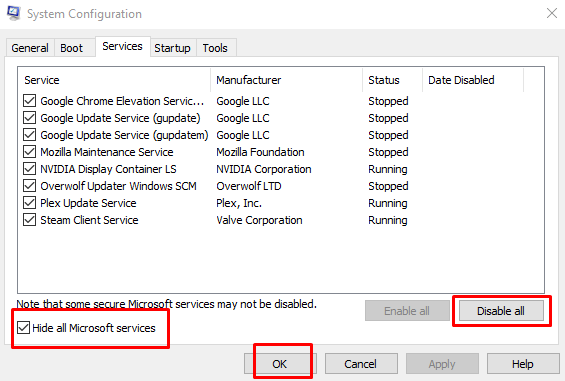Sort by Manufacturer column header

pos(287,80)
